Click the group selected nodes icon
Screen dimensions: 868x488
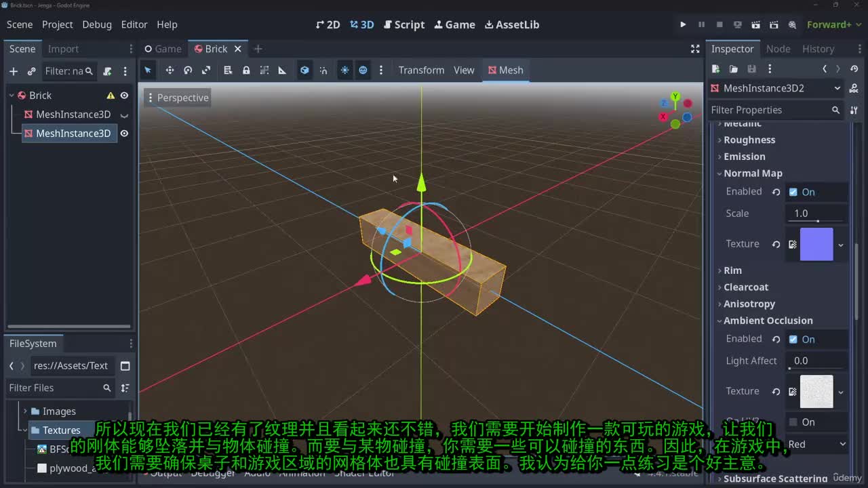264,70
